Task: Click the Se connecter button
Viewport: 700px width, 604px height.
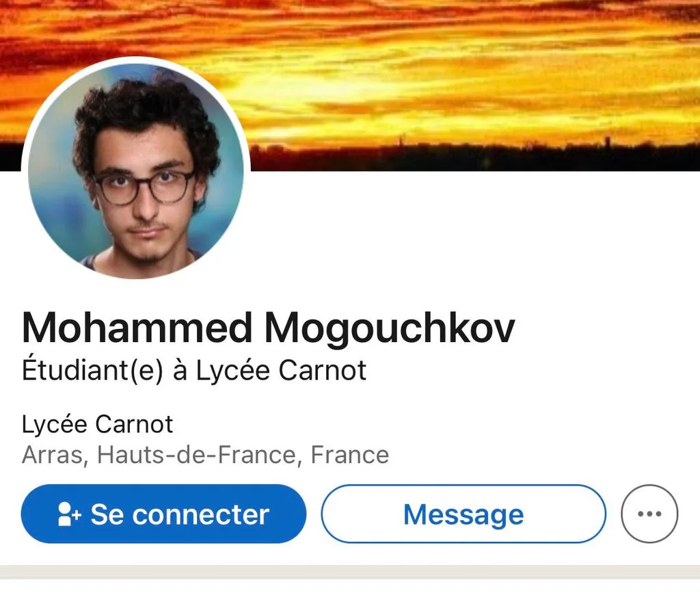Action: (x=163, y=514)
